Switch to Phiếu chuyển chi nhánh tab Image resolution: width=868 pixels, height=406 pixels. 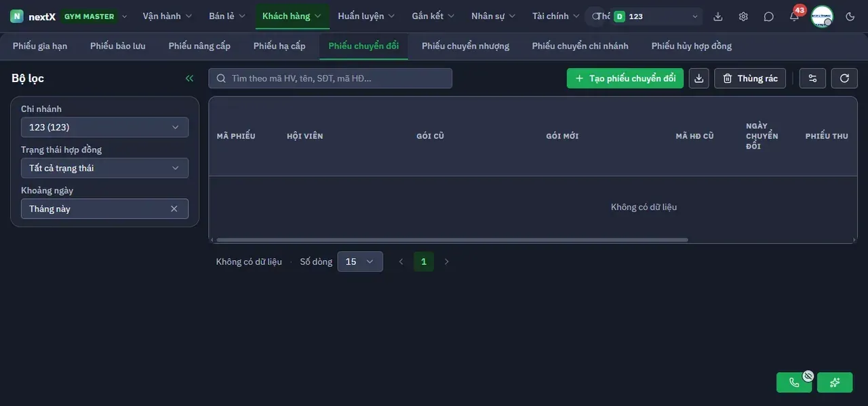click(x=580, y=46)
